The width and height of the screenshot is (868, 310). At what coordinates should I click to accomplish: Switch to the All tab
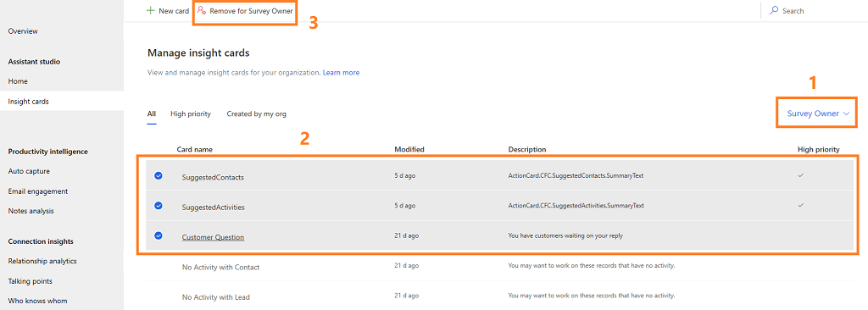[151, 114]
